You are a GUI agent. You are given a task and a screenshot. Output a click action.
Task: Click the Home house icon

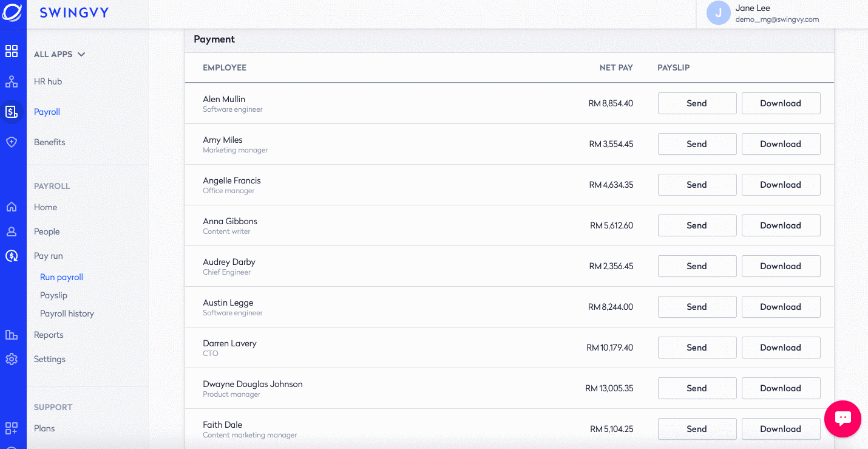coord(12,207)
